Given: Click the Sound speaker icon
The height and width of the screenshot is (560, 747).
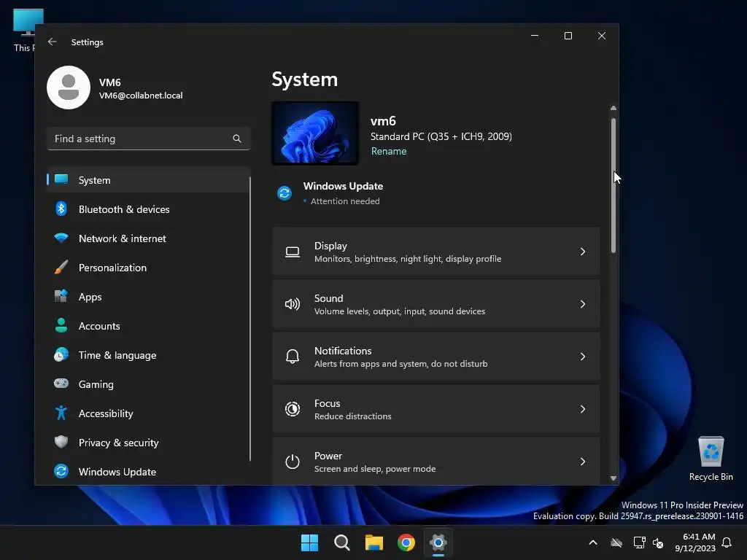Looking at the screenshot, I should (x=293, y=304).
